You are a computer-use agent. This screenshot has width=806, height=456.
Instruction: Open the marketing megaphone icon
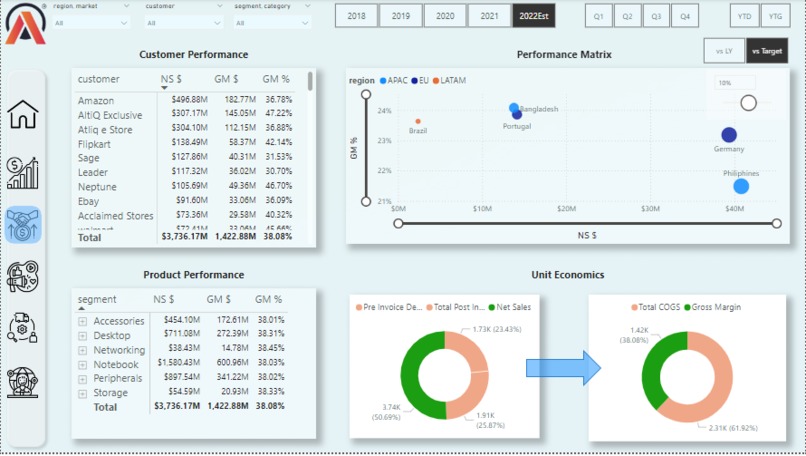coord(23,277)
